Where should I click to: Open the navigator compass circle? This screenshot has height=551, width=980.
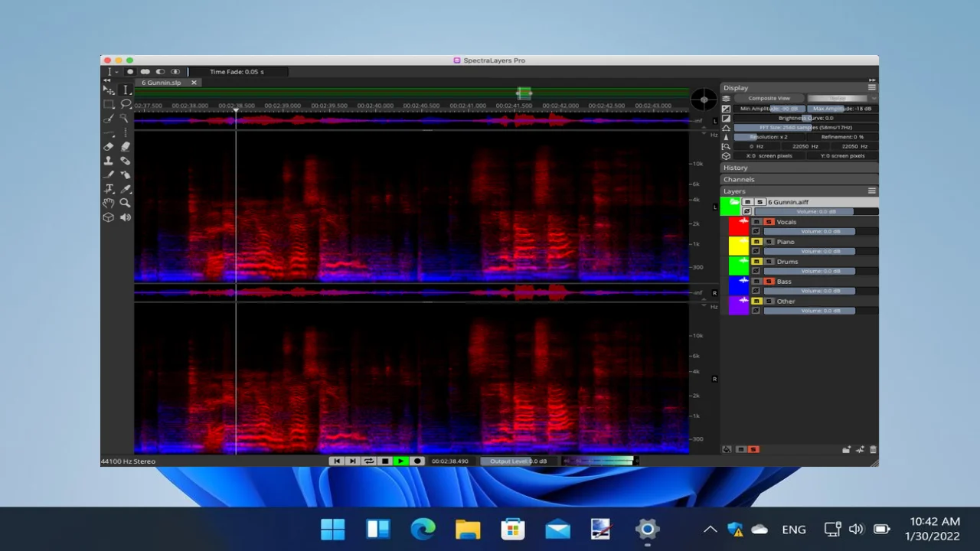(x=704, y=99)
